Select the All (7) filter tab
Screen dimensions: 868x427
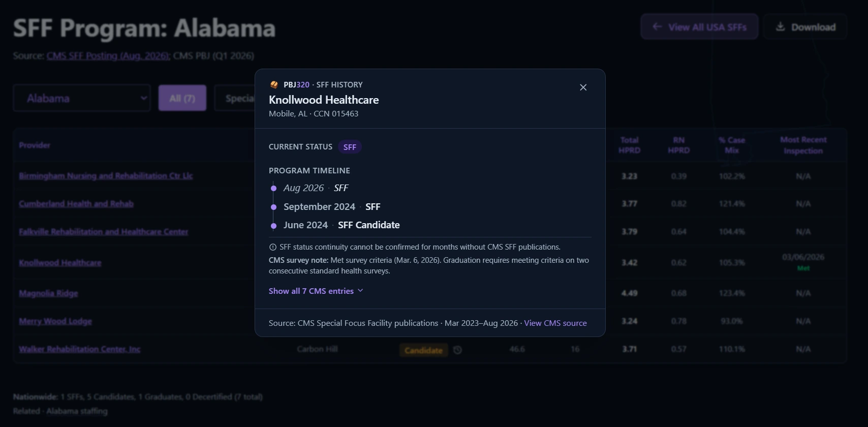click(182, 98)
